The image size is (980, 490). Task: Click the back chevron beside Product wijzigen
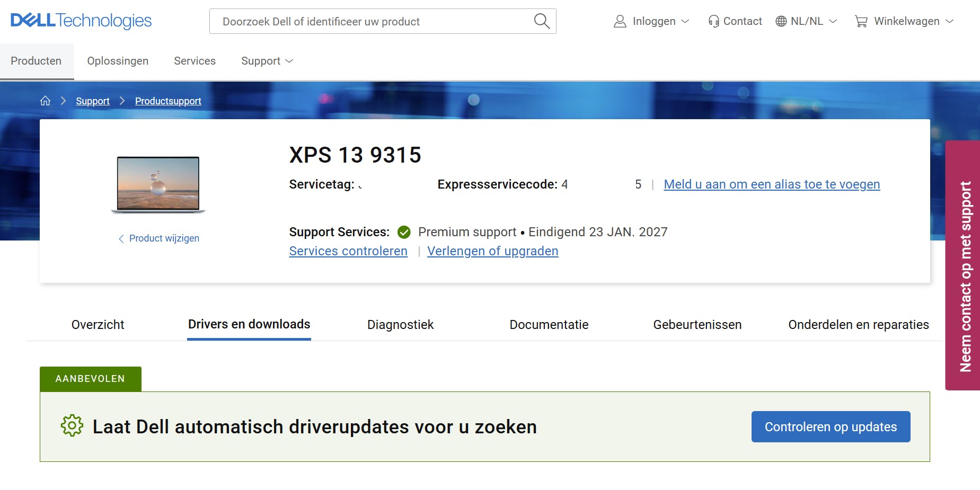click(121, 239)
